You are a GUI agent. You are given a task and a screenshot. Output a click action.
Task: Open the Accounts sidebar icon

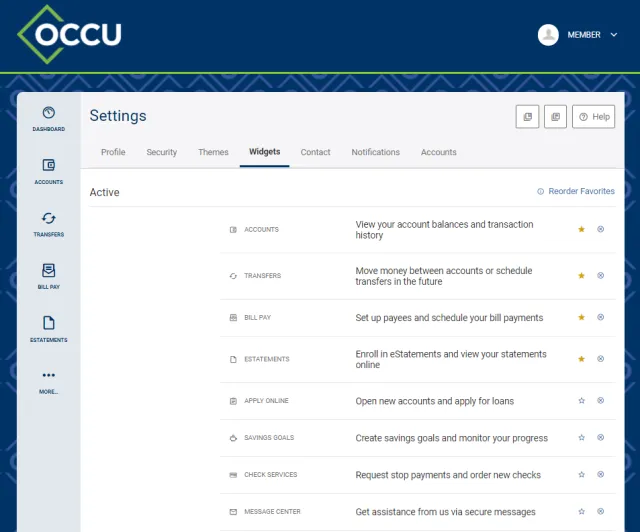point(49,171)
